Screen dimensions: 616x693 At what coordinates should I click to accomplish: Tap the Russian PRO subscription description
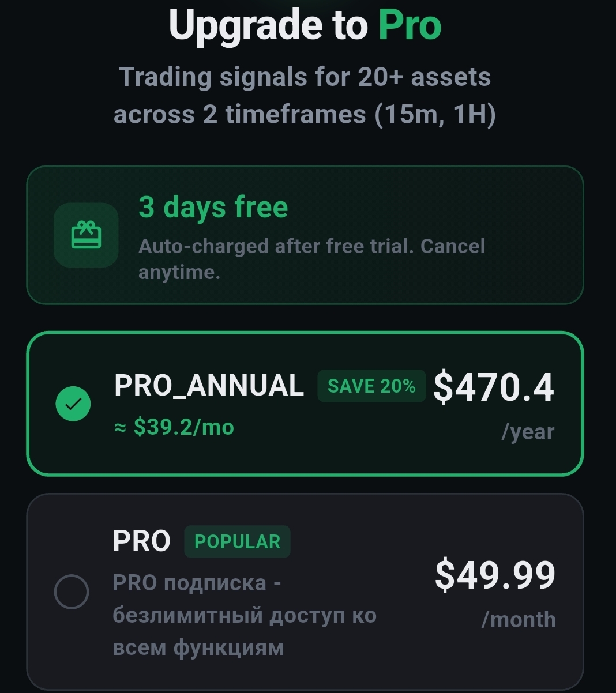245,615
